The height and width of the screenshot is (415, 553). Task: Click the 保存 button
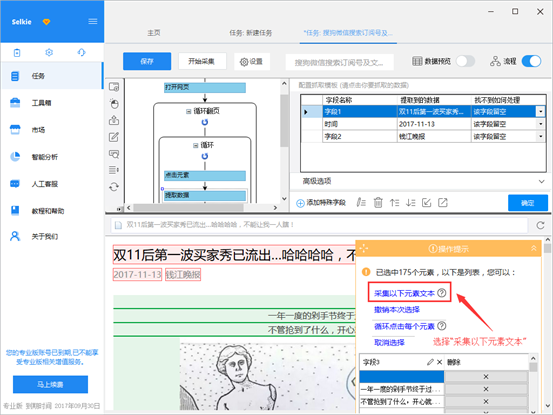click(x=147, y=61)
